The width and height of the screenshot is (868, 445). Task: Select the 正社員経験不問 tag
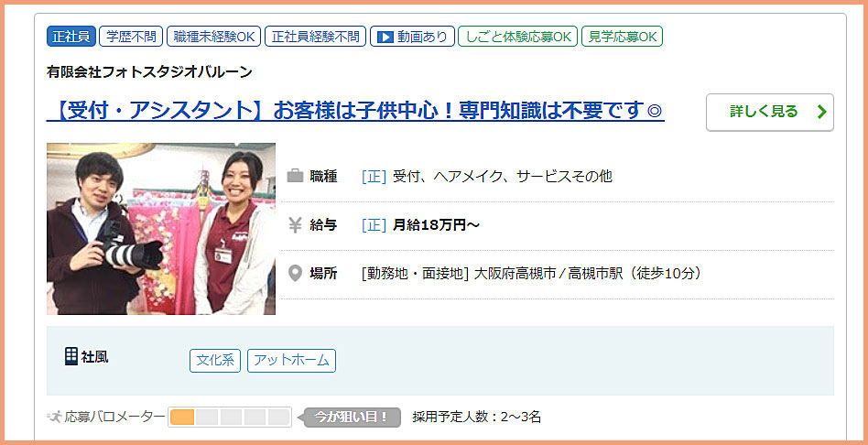316,37
